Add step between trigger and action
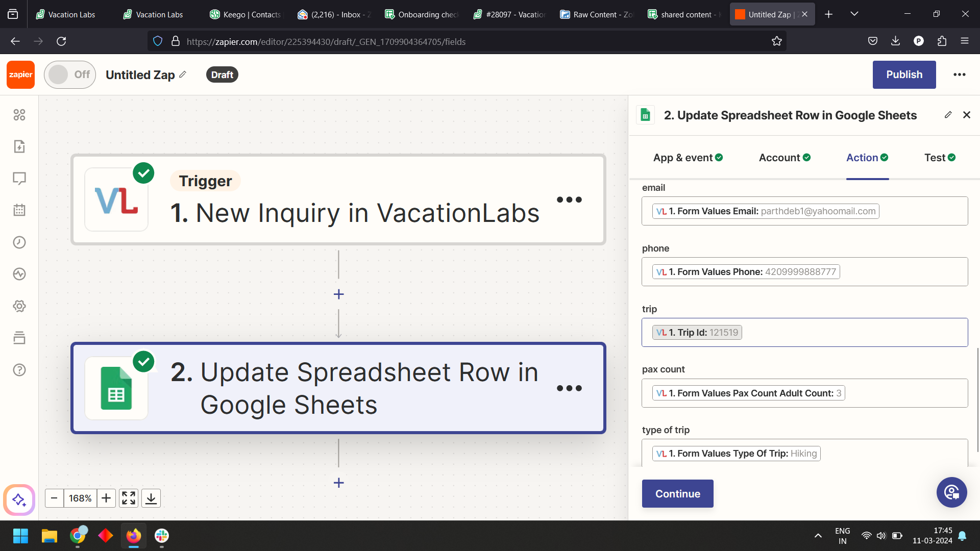The image size is (980, 551). (338, 294)
